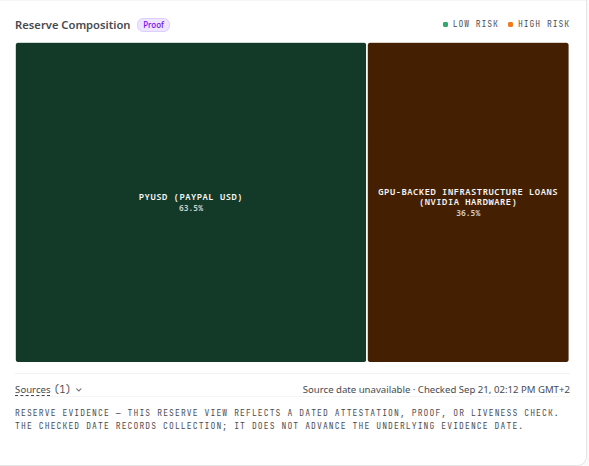The image size is (589, 466).
Task: Click the purple Proof badge
Action: [153, 25]
